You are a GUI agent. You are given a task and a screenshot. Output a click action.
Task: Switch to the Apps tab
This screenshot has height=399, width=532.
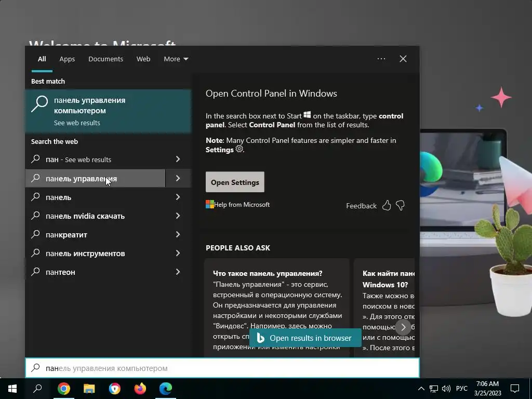67,59
